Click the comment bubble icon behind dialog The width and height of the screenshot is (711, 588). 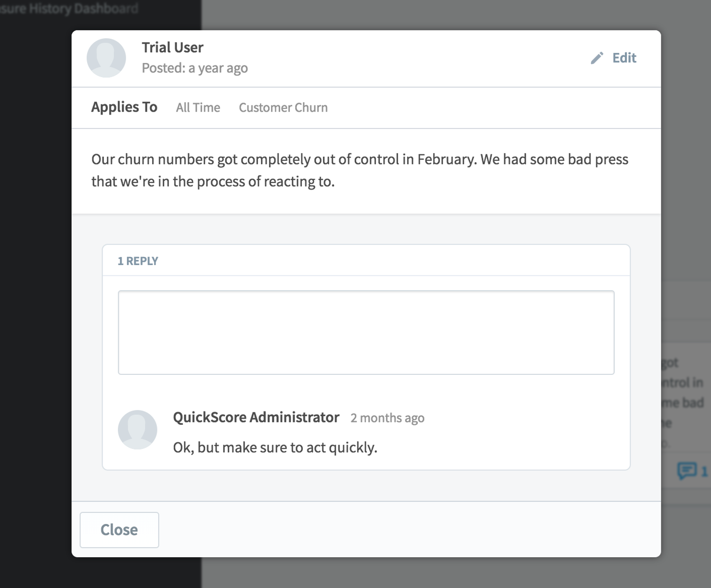click(687, 470)
